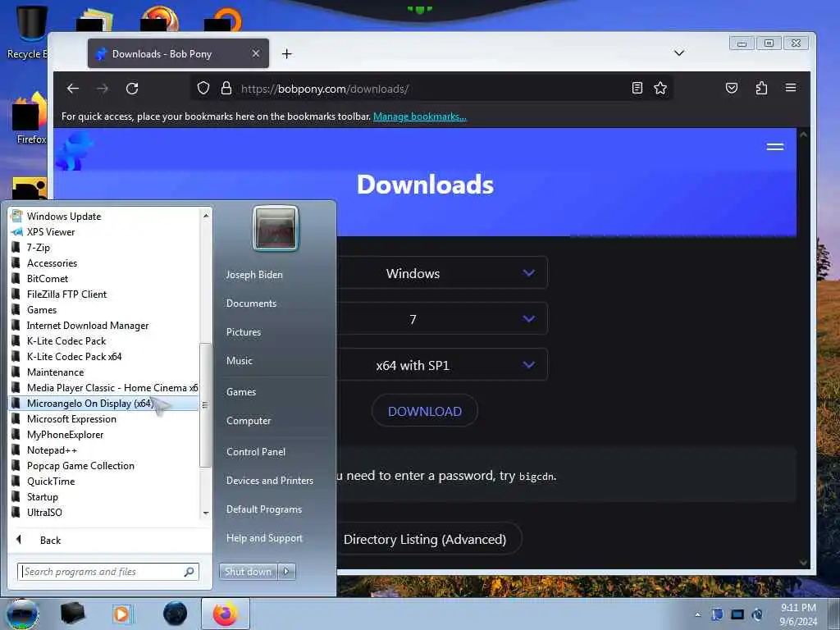Expand FileZilla FTP Client folder

tap(104, 294)
